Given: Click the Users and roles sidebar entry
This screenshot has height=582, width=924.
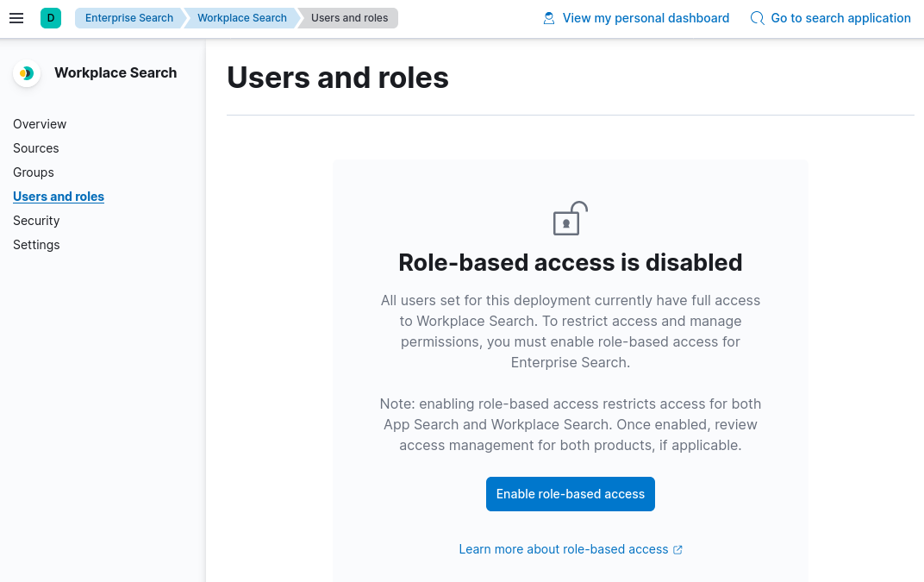Looking at the screenshot, I should (59, 196).
